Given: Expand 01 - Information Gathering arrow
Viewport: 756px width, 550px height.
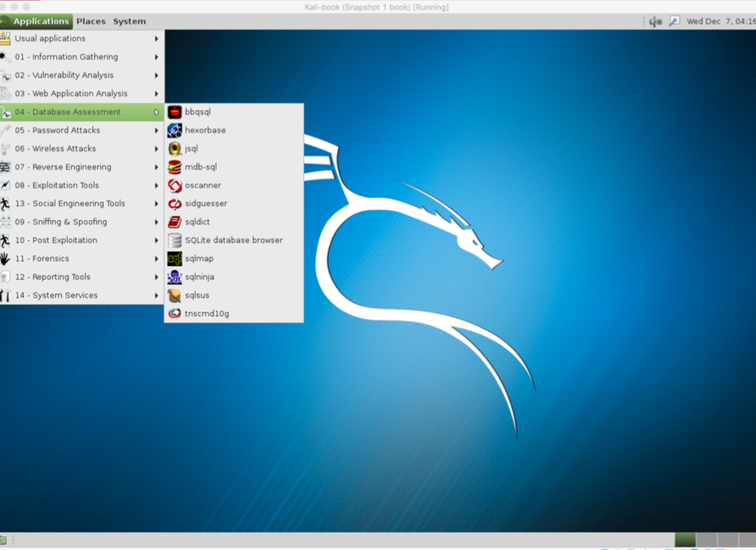Looking at the screenshot, I should (x=156, y=57).
